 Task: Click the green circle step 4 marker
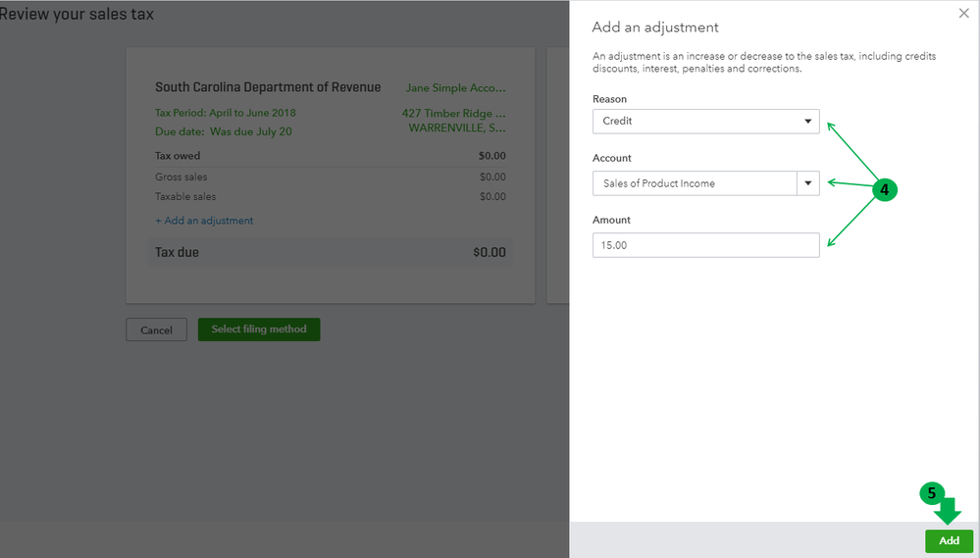tap(885, 190)
